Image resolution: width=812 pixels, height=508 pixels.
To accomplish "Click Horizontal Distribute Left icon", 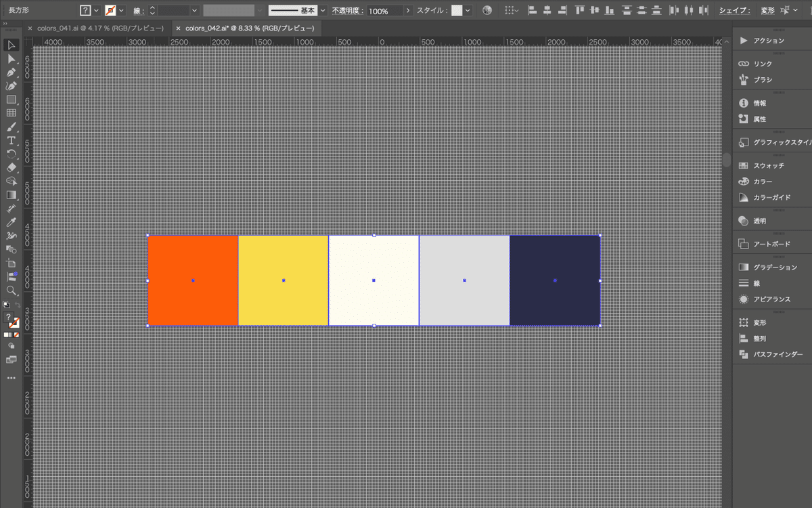I will [674, 11].
